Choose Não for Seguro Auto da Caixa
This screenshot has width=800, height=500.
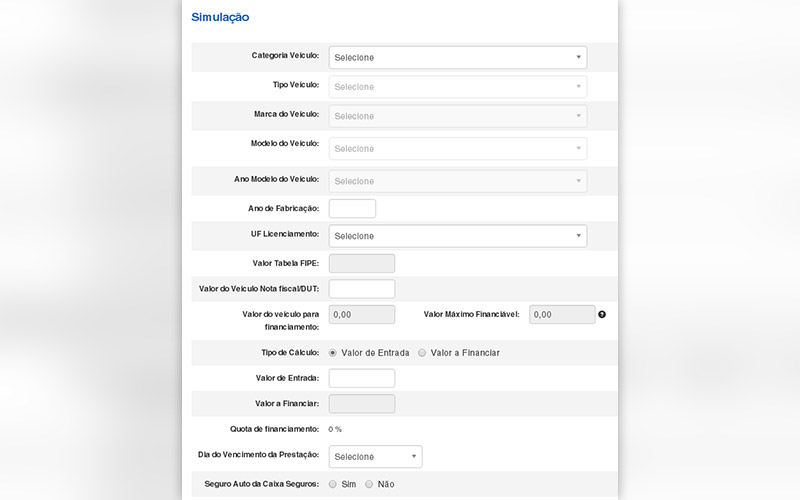click(369, 484)
